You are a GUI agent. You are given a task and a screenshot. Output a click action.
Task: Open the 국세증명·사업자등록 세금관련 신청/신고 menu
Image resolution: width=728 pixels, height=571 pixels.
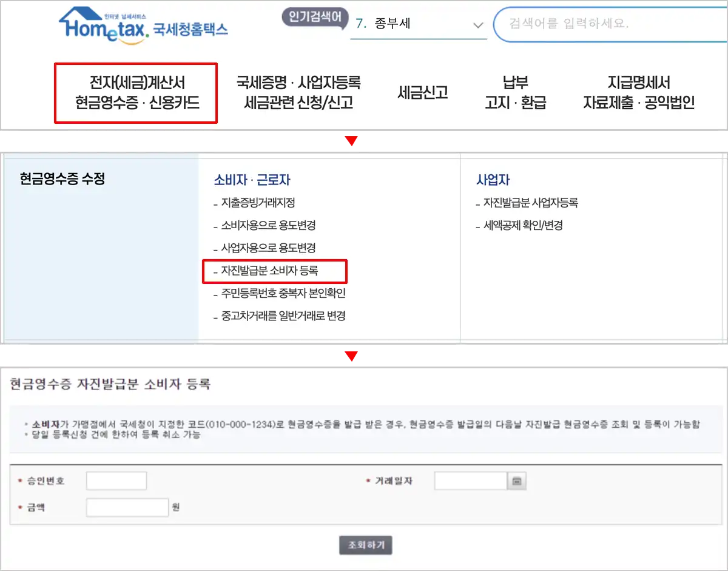pos(297,92)
